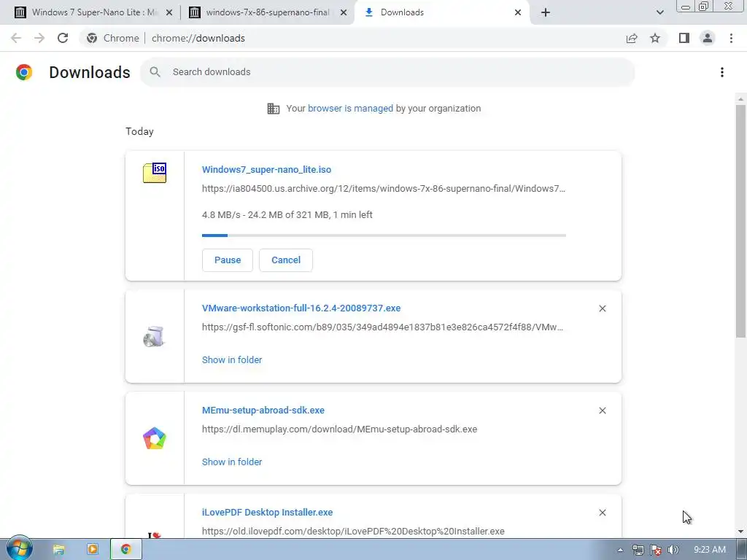Viewport: 747px width, 560px height.
Task: Cancel the Windows7 ISO download
Action: [286, 260]
